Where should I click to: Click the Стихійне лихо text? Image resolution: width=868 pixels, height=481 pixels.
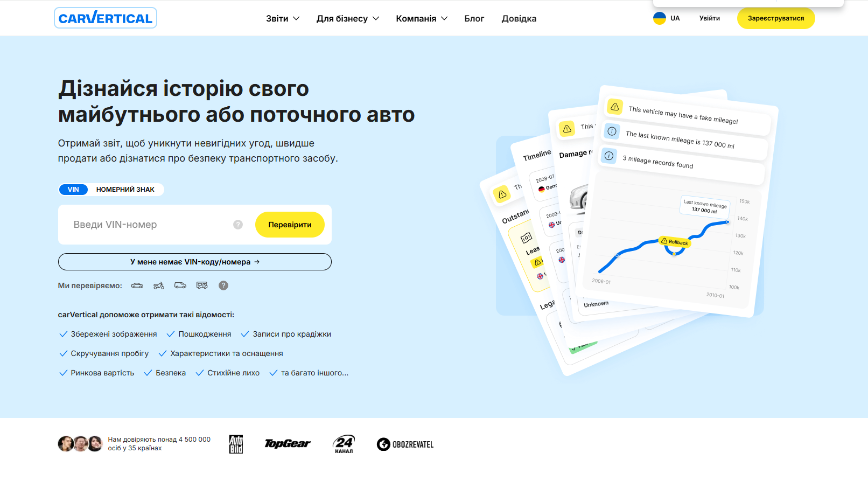234,373
